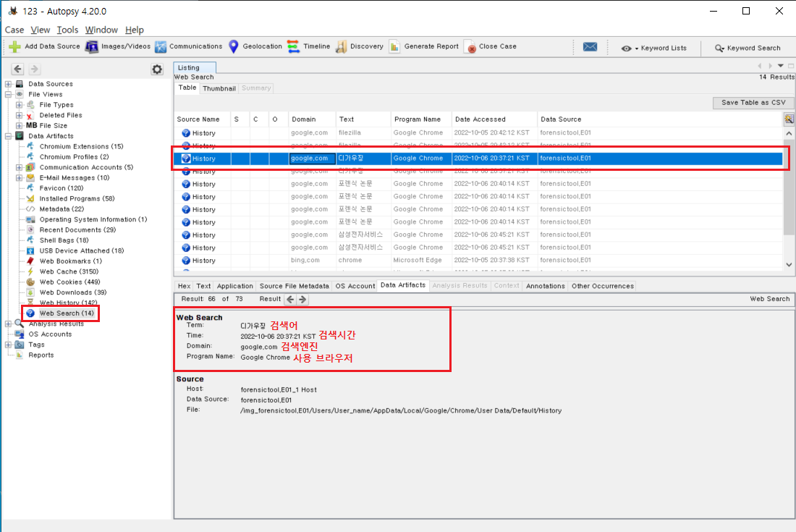
Task: Expand the Data Sources tree node
Action: [9, 84]
